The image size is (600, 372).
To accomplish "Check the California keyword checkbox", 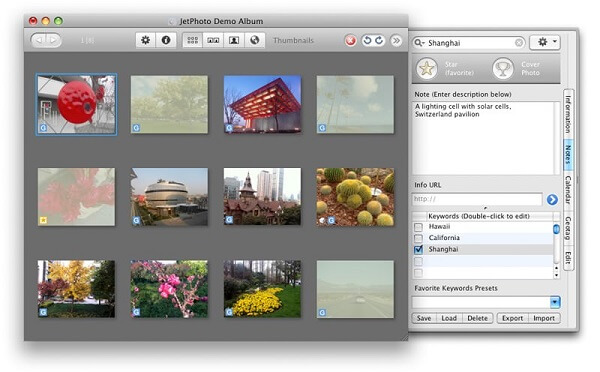I will [x=418, y=238].
